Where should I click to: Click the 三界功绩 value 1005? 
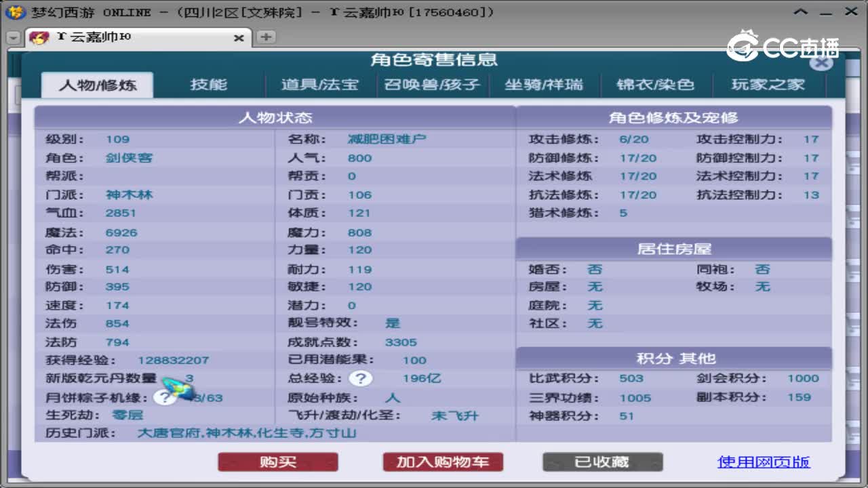click(635, 398)
